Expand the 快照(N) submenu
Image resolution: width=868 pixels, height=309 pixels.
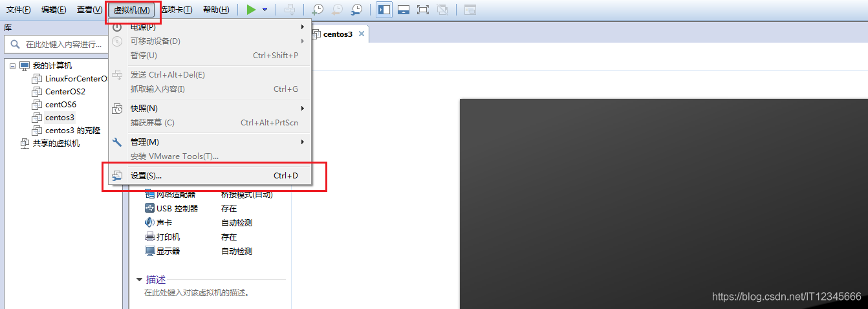coord(210,108)
